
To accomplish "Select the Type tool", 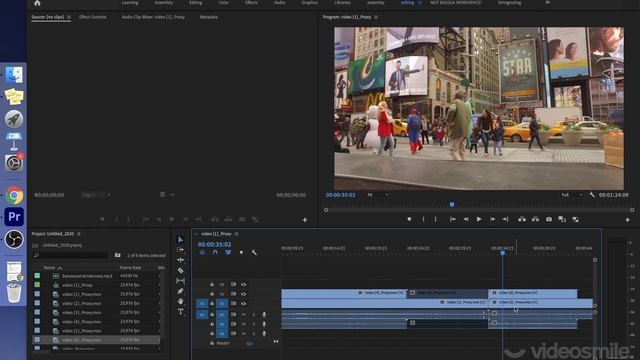I will click(180, 311).
